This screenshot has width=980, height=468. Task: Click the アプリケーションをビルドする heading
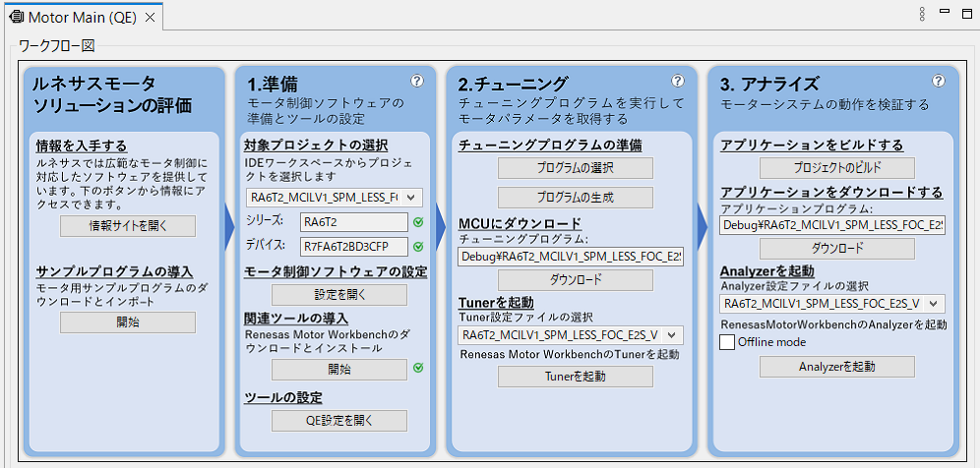pos(812,146)
